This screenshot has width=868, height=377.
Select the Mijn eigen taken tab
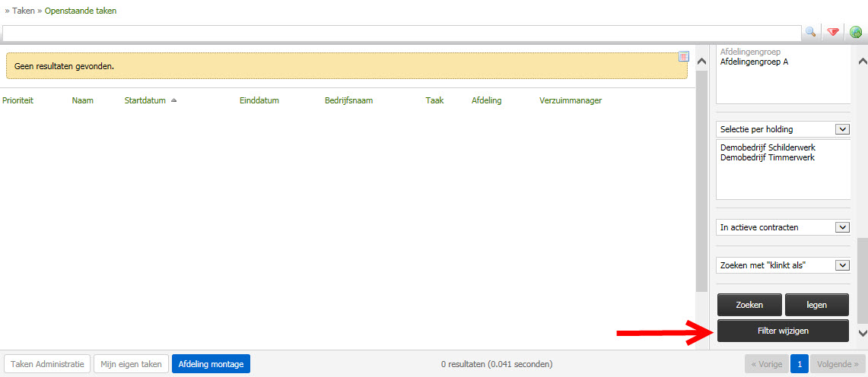pos(131,364)
